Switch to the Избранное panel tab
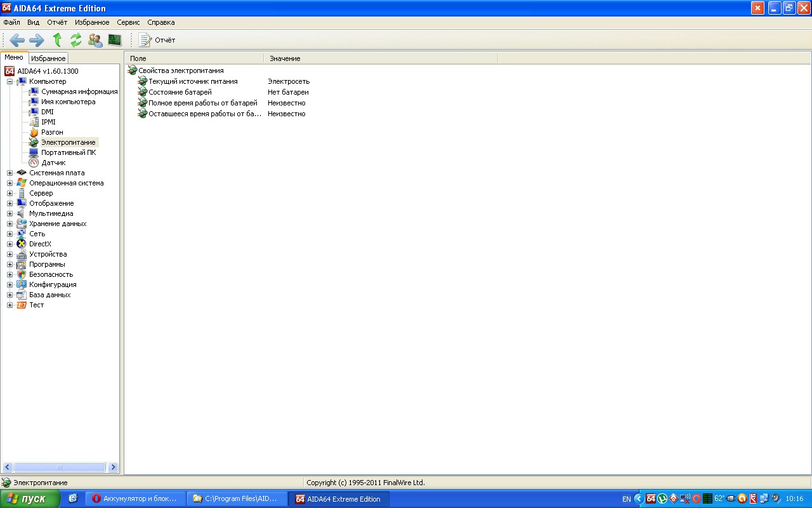This screenshot has height=508, width=812. pyautogui.click(x=48, y=58)
